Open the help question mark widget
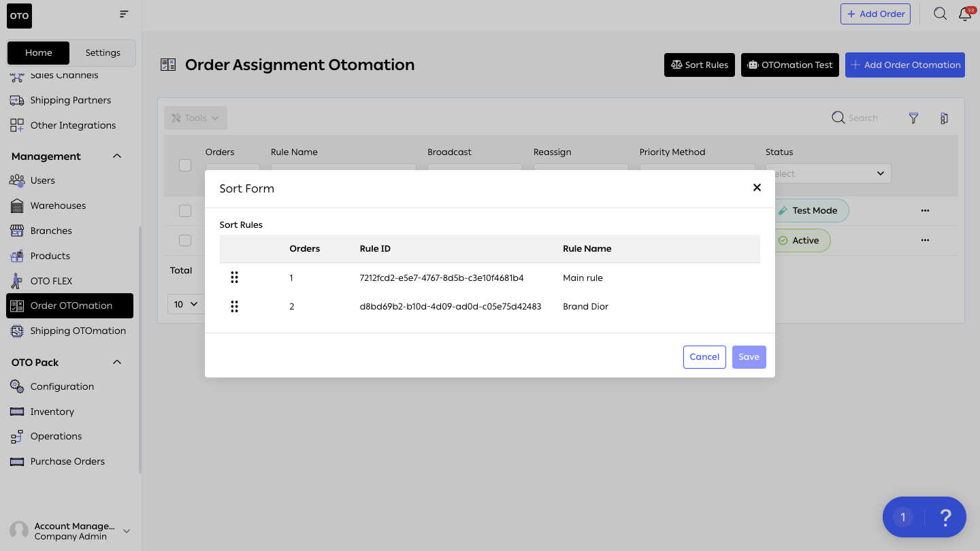Image resolution: width=980 pixels, height=551 pixels. tap(945, 517)
